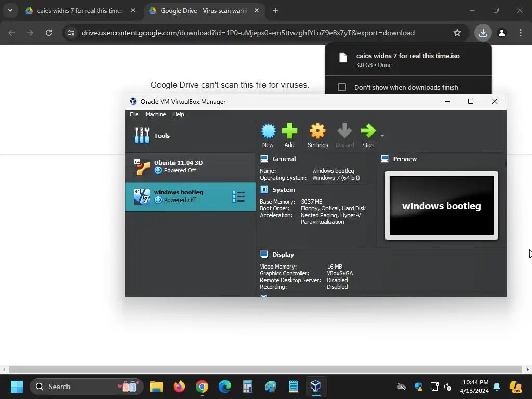Click the taskbar Search box

[87, 387]
